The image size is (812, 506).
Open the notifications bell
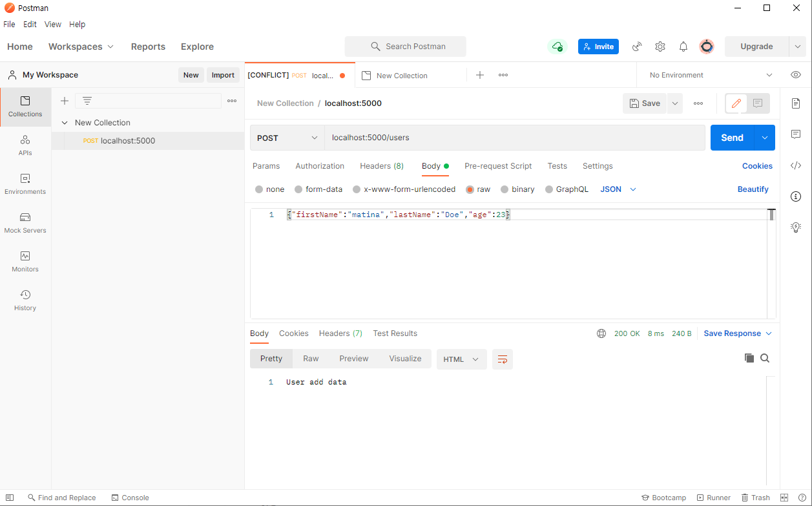683,47
